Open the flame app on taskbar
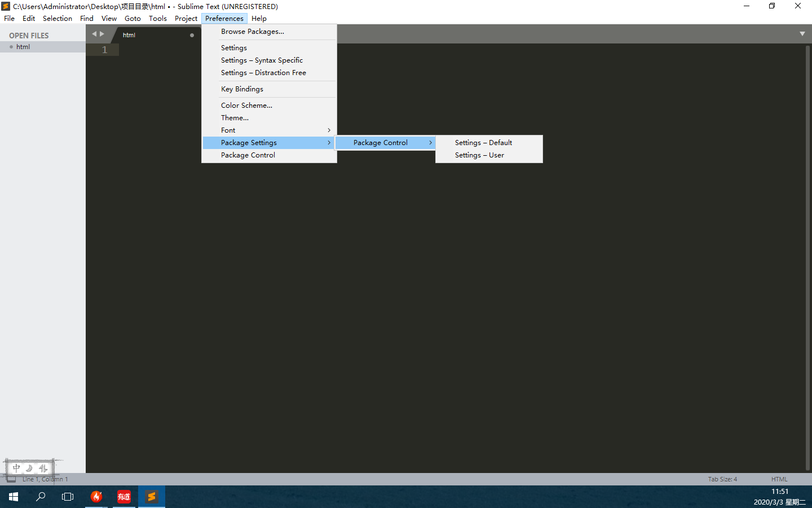This screenshot has height=508, width=812. pos(96,497)
